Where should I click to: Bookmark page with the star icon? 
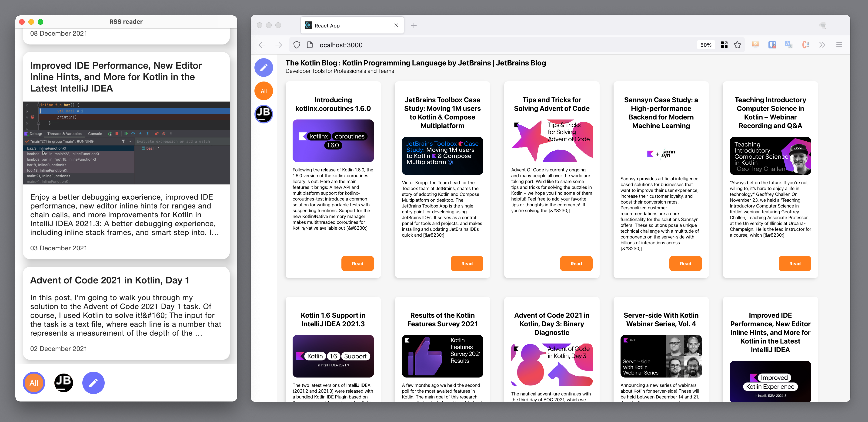click(737, 45)
